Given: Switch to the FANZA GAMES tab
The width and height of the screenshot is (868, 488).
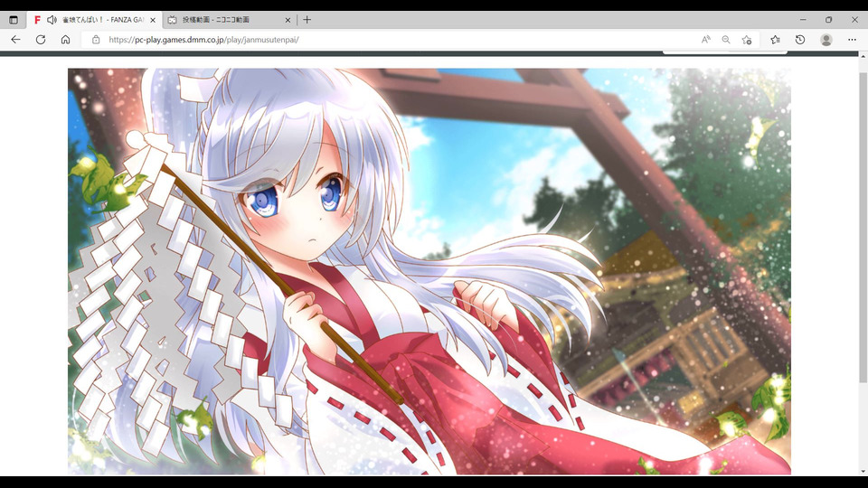Looking at the screenshot, I should pos(95,20).
